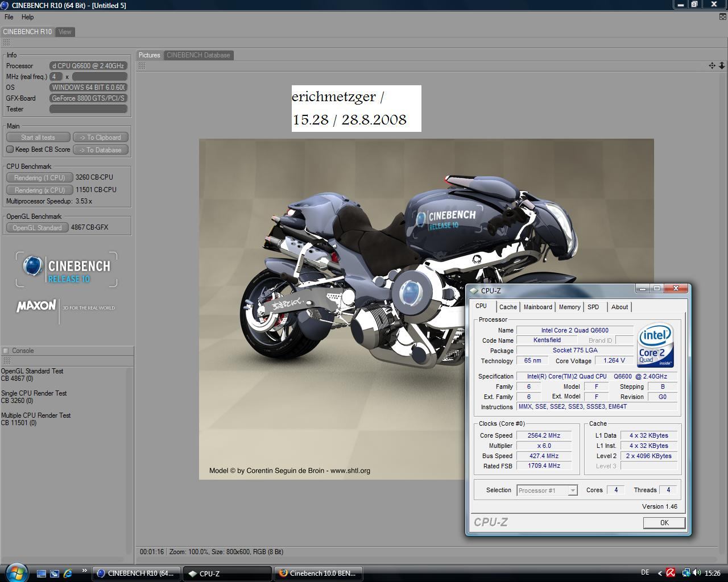This screenshot has height=582, width=728.
Task: Activate Cinebench 10.0 Firefox taskbar button
Action: pos(318,573)
